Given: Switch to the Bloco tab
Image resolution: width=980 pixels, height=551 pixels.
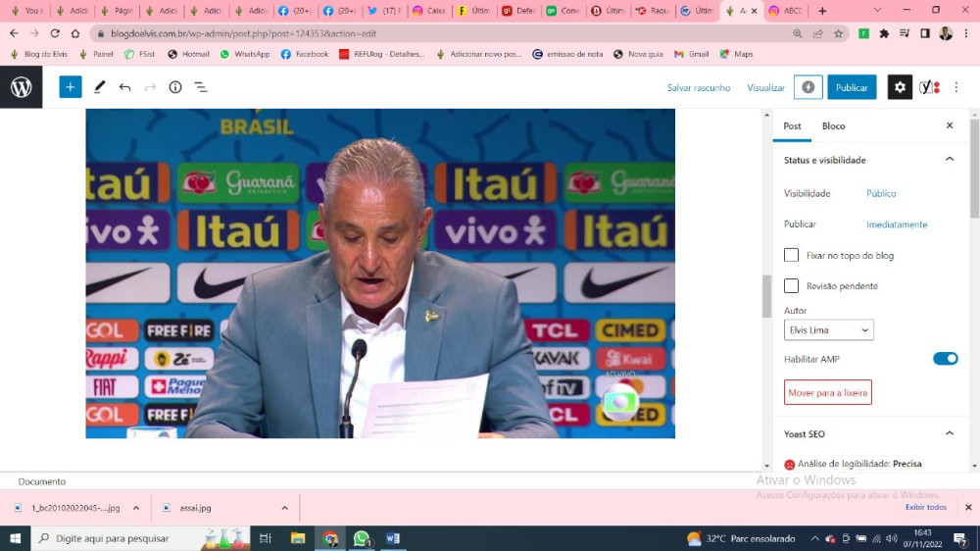Looking at the screenshot, I should [x=833, y=125].
